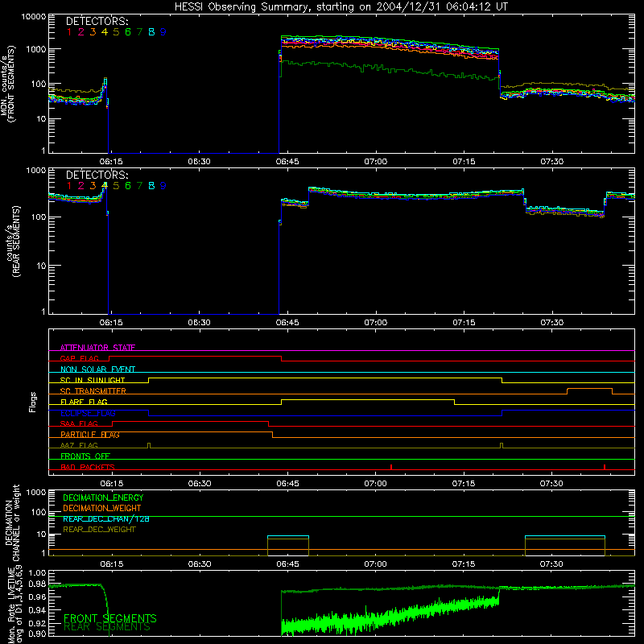Click green detector 6 in front segments legend
This screenshot has height=644, width=644.
pos(128,32)
